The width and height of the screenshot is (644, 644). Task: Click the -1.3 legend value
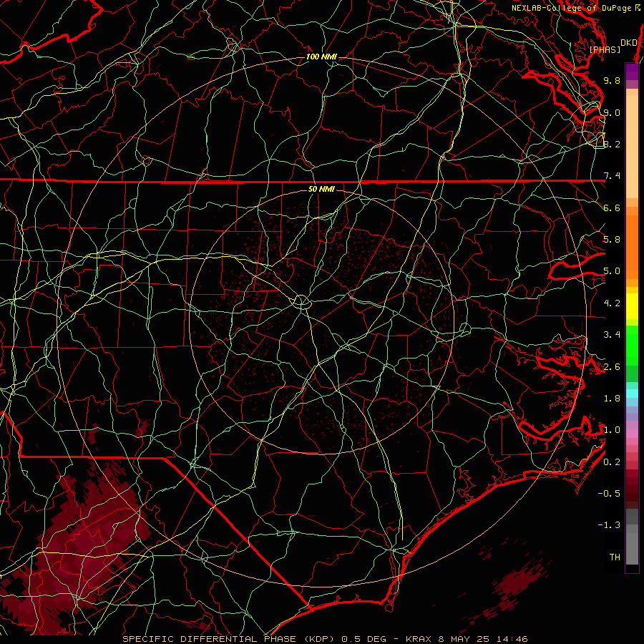tap(609, 525)
